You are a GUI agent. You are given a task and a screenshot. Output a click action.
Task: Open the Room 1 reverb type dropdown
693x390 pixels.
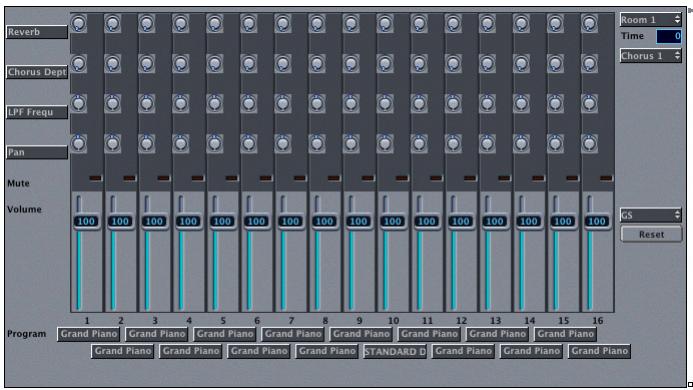coord(651,19)
